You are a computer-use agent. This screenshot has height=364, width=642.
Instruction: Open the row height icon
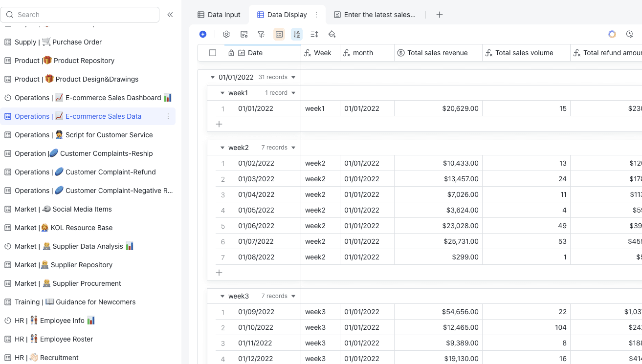tap(314, 34)
